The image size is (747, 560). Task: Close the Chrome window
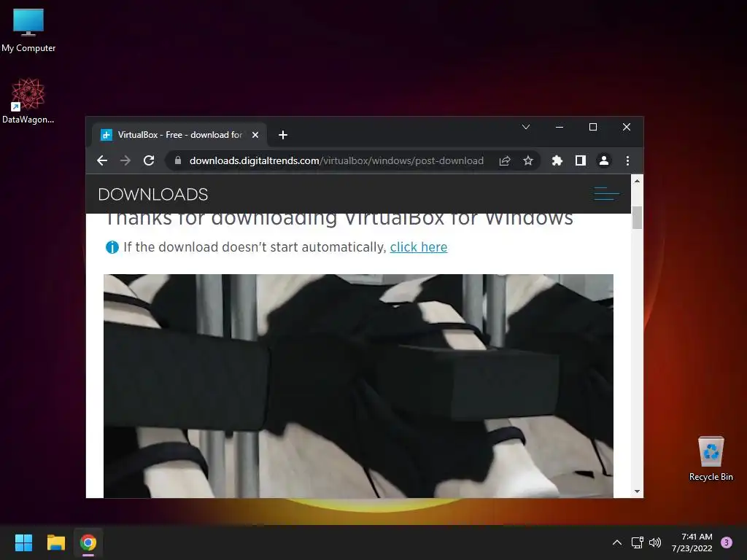(x=627, y=127)
